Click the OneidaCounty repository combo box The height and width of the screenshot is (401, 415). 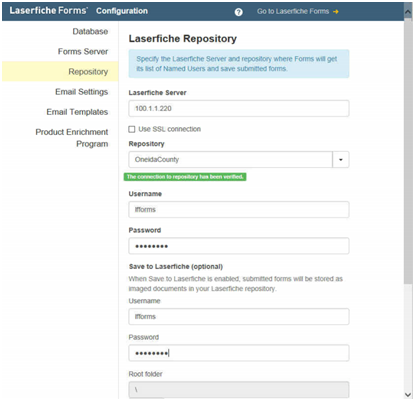[230, 159]
